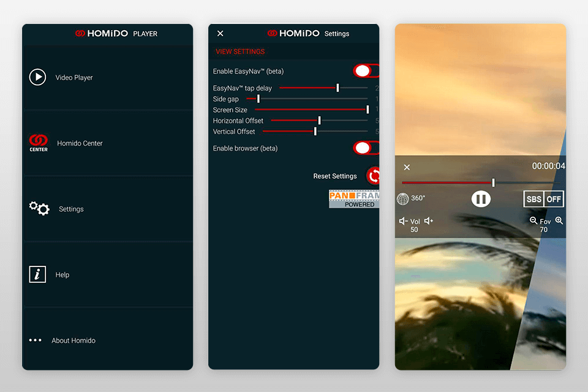Screen dimensions: 588x392
Task: Open Settings via the gears icon
Action: click(x=39, y=208)
